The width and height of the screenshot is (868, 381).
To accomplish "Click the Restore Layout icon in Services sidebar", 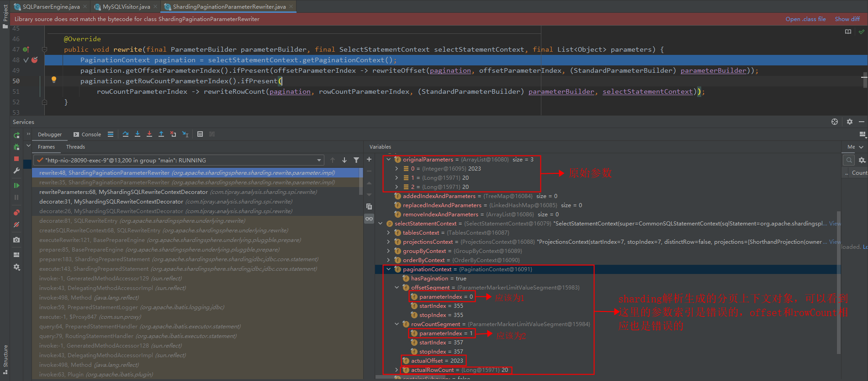I will click(16, 255).
